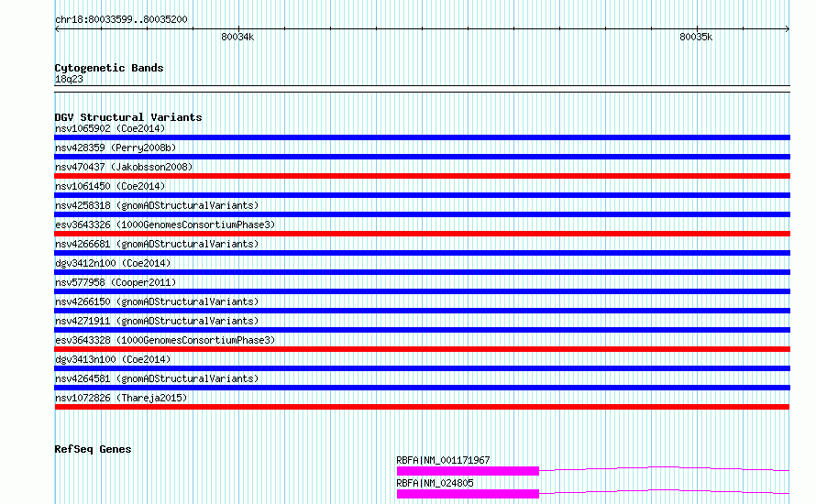Open the nsv428359 (Perry2008b) variant label
Image resolution: width=816 pixels, height=504 pixels.
tap(116, 148)
